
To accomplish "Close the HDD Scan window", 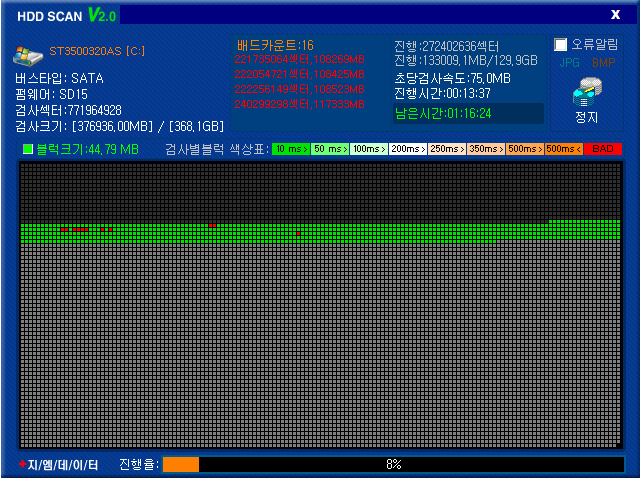I will (615, 15).
